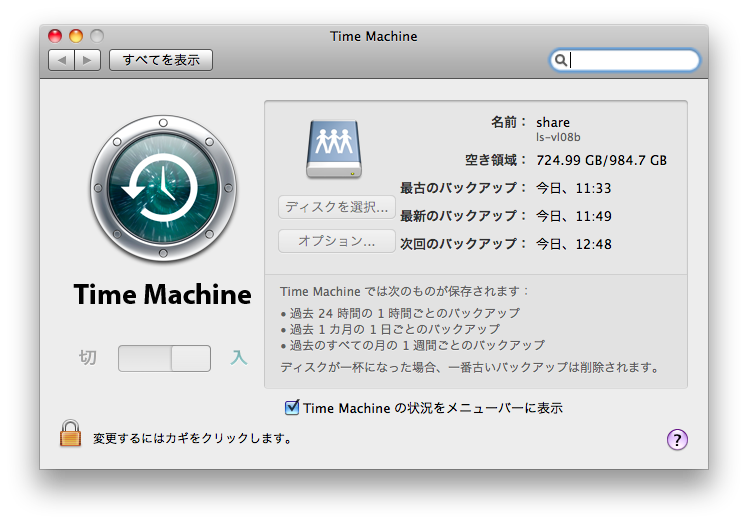748x524 pixels.
Task: Open the オプション... settings button
Action: coord(337,241)
